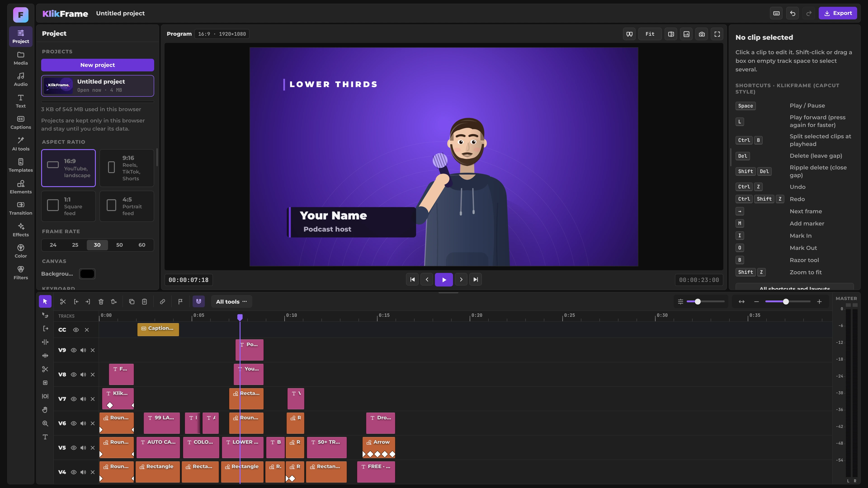Toggle visibility of V9 track
The image size is (868, 488).
pyautogui.click(x=73, y=350)
